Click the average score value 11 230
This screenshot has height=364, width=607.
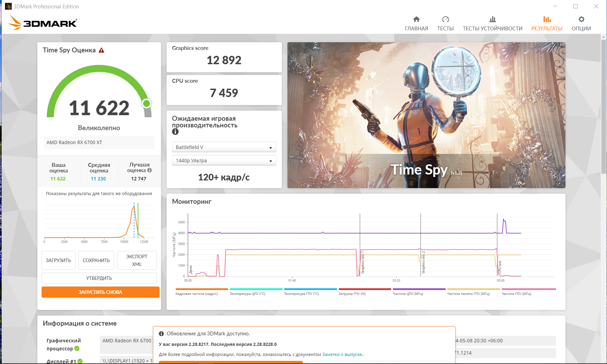click(x=98, y=179)
